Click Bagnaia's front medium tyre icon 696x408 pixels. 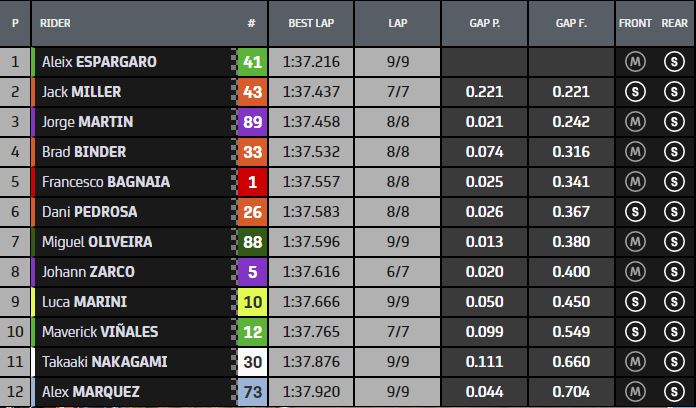pyautogui.click(x=634, y=182)
